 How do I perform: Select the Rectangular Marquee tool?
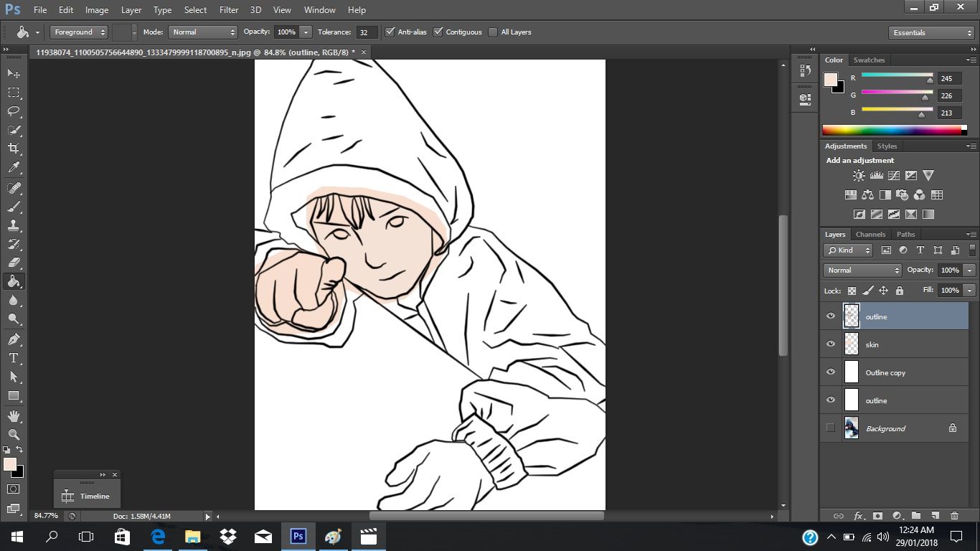[x=14, y=93]
